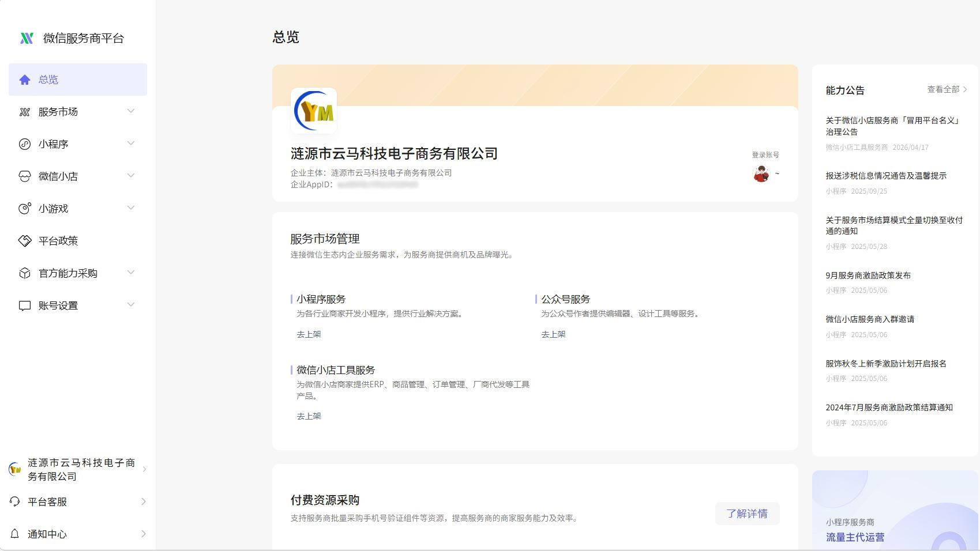Click the 公众号服务 heading
Viewport: 980px width, 551px height.
coord(565,299)
